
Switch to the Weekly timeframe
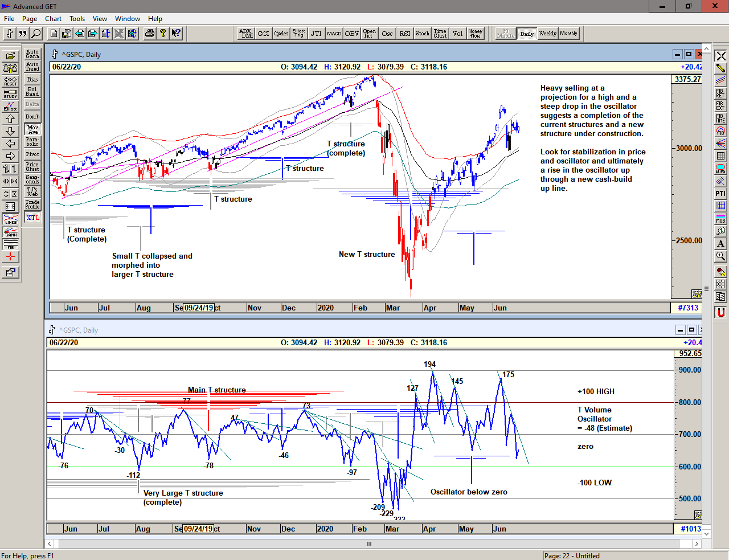pyautogui.click(x=547, y=34)
